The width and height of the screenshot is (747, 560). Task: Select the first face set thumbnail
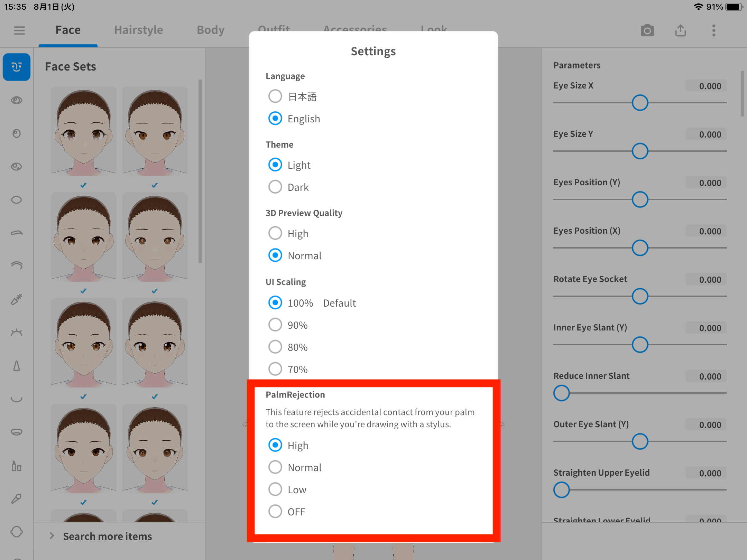click(x=83, y=131)
